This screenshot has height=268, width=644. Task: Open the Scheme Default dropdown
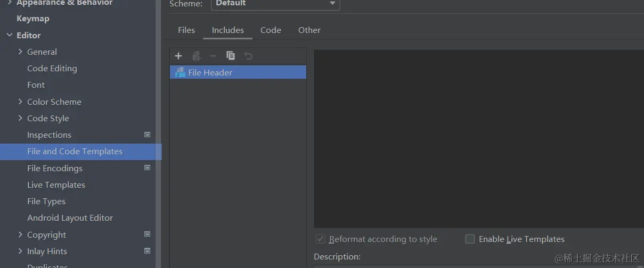pyautogui.click(x=275, y=4)
